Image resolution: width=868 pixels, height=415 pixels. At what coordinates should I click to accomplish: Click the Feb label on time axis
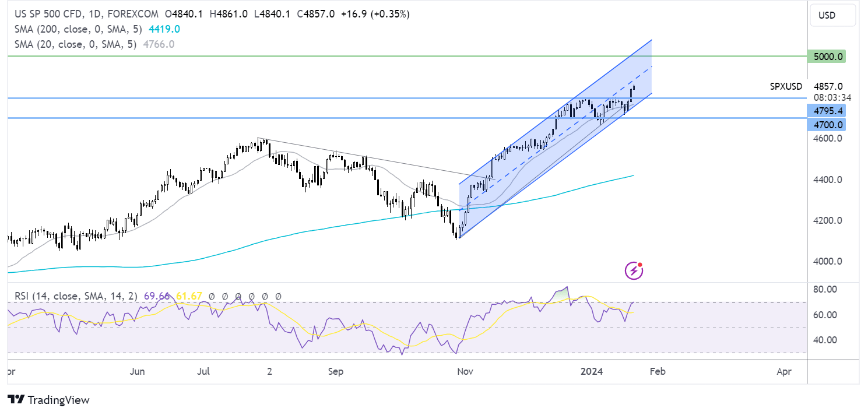click(x=658, y=371)
